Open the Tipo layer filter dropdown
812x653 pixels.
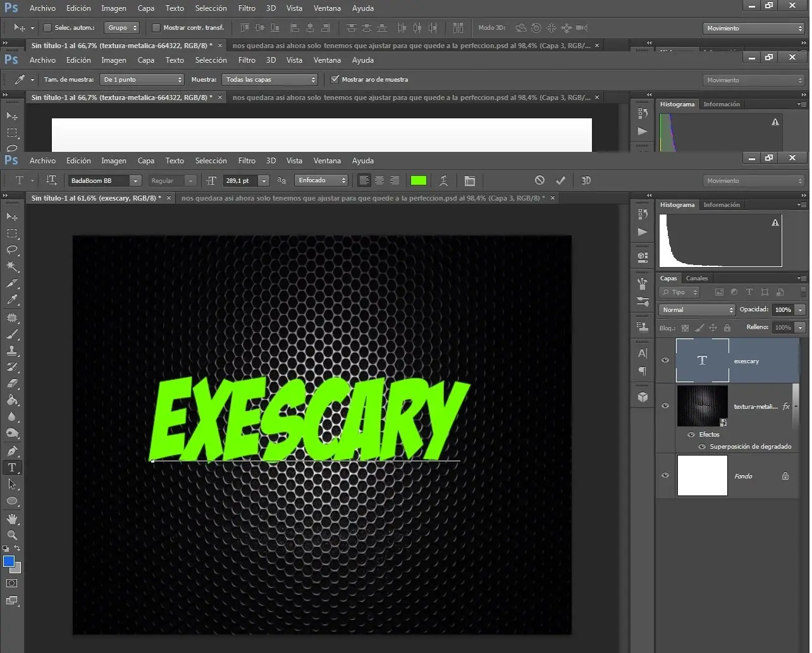(x=679, y=292)
